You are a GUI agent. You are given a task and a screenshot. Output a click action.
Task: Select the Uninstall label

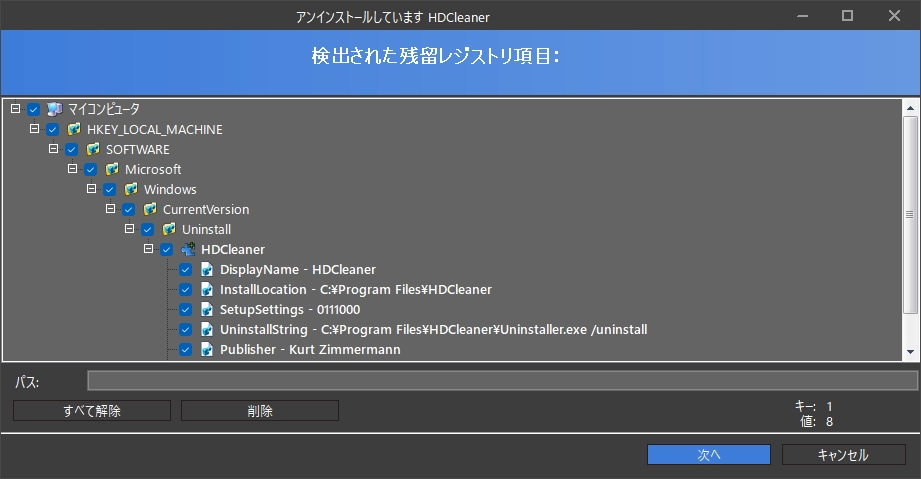206,229
